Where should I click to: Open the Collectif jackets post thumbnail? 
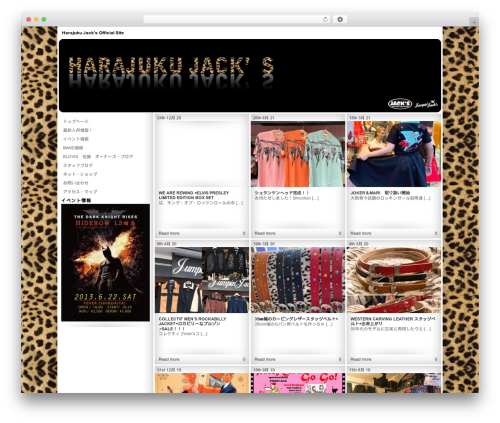tap(202, 280)
